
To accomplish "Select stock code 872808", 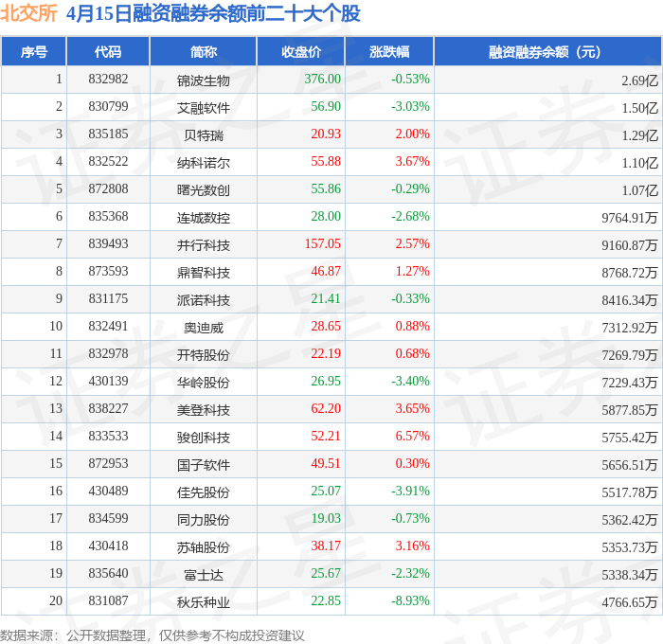I will point(108,189).
